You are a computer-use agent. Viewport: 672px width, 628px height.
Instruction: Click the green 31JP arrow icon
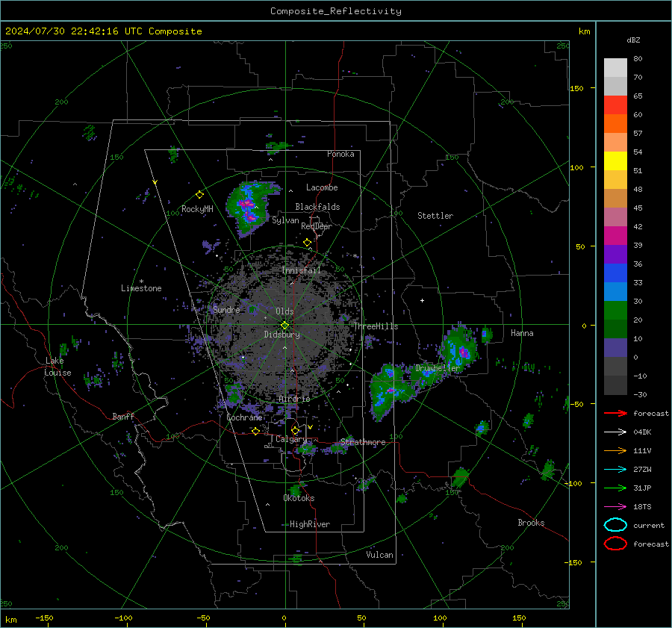[x=615, y=488]
